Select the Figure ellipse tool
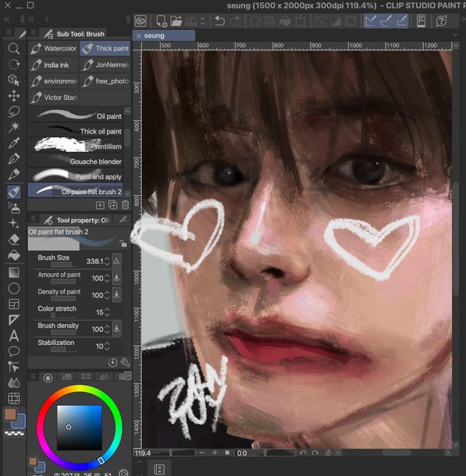 (x=14, y=288)
